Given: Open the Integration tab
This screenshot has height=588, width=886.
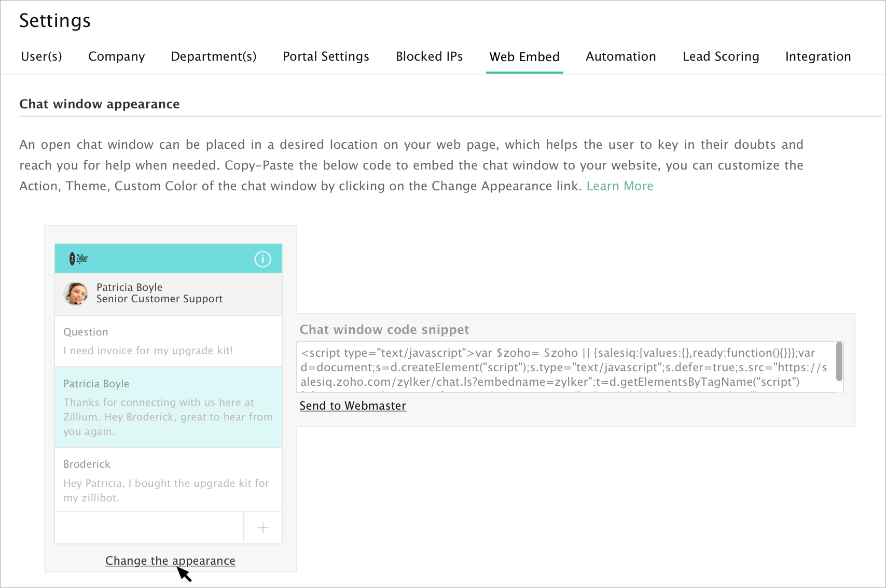Looking at the screenshot, I should (x=818, y=57).
